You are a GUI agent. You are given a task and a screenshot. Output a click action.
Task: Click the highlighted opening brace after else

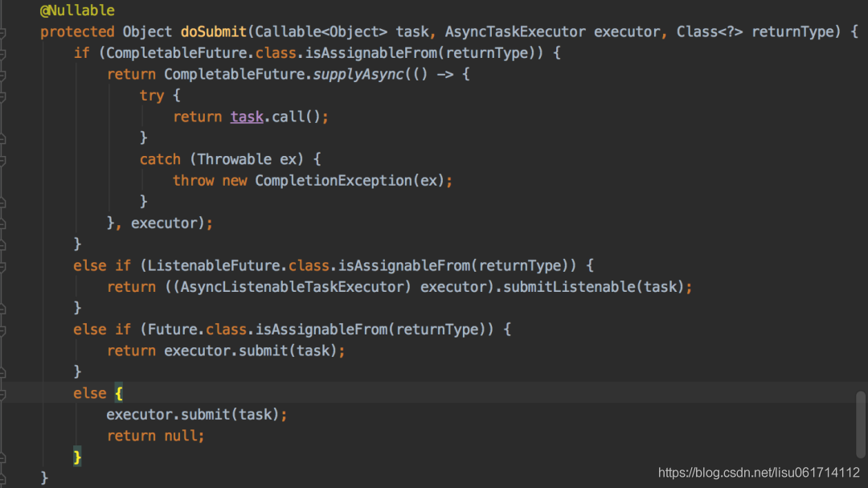click(118, 393)
